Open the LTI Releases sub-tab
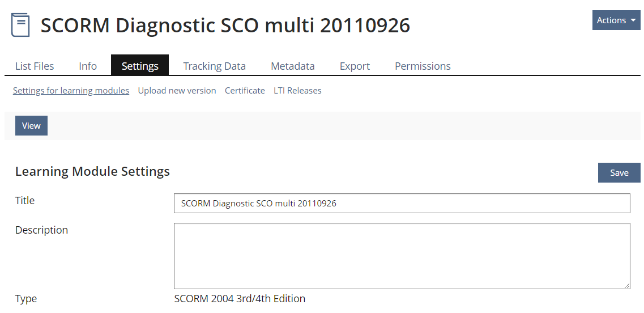Image resolution: width=644 pixels, height=313 pixels. point(297,91)
